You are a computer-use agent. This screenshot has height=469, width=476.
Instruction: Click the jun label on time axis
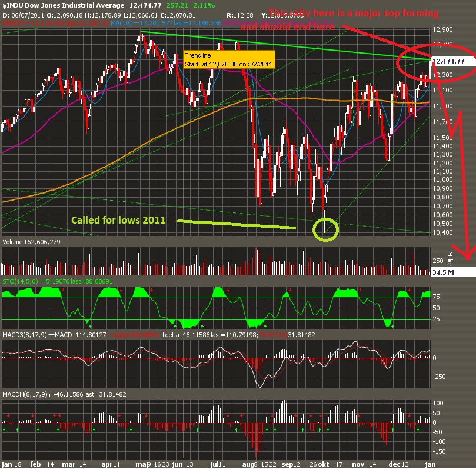pyautogui.click(x=178, y=464)
